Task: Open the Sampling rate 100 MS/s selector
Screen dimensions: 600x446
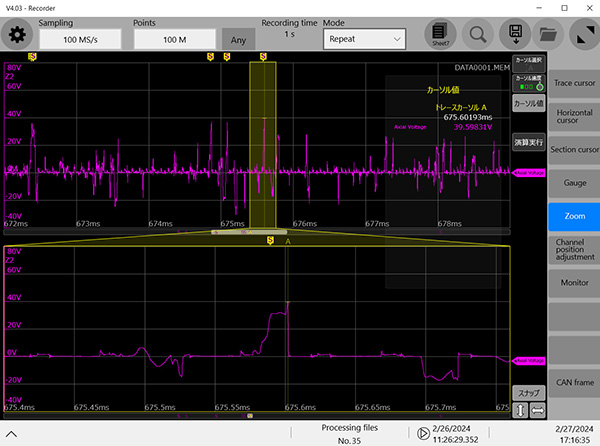Action: (80, 39)
